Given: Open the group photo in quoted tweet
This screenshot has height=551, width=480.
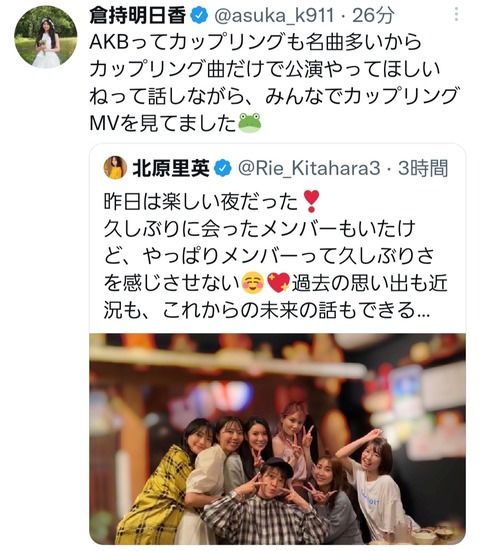Looking at the screenshot, I should (x=278, y=439).
